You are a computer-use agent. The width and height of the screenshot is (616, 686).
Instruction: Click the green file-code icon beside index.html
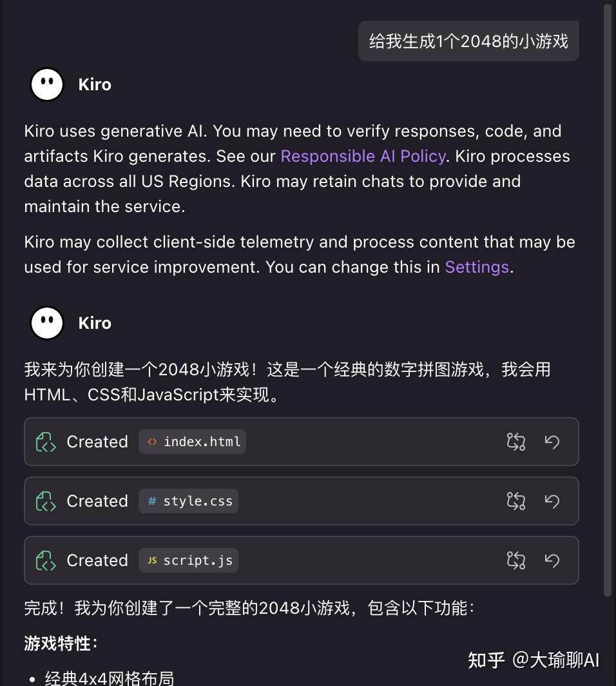click(x=45, y=442)
